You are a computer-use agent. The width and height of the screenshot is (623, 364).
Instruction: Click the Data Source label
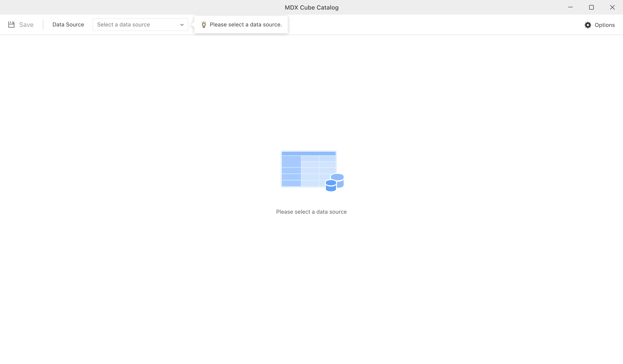coord(68,25)
